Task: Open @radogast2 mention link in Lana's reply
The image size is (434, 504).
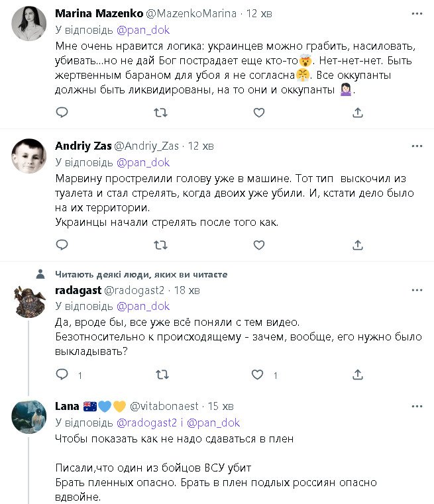Action: (x=141, y=422)
